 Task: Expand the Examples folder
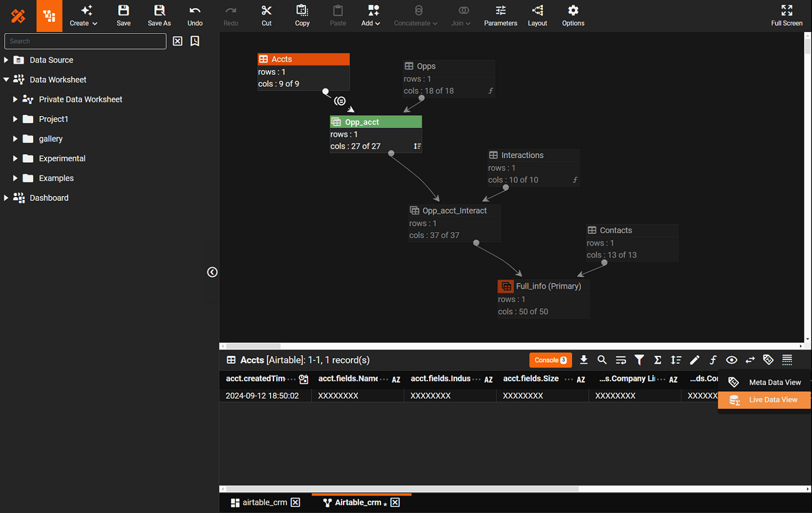15,178
